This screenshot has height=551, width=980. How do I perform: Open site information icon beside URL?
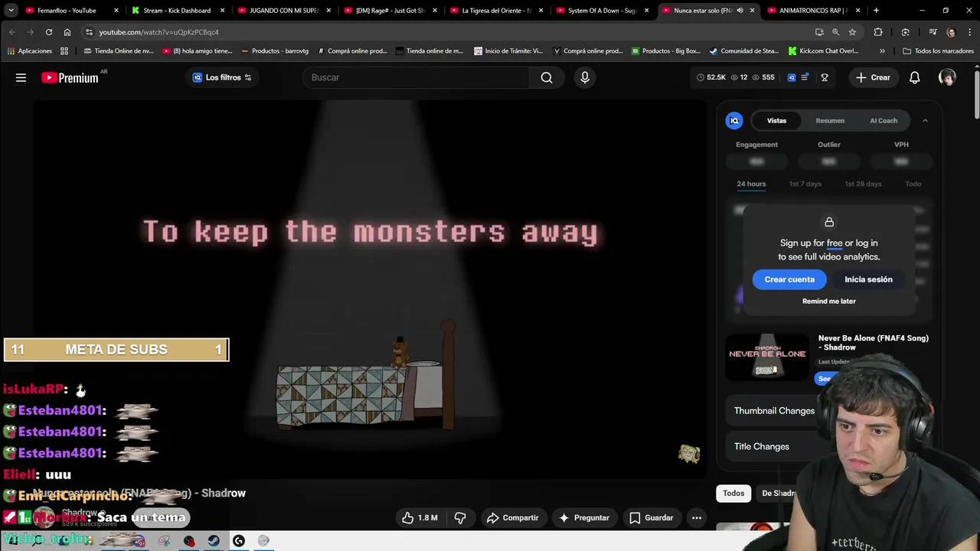coord(89,32)
